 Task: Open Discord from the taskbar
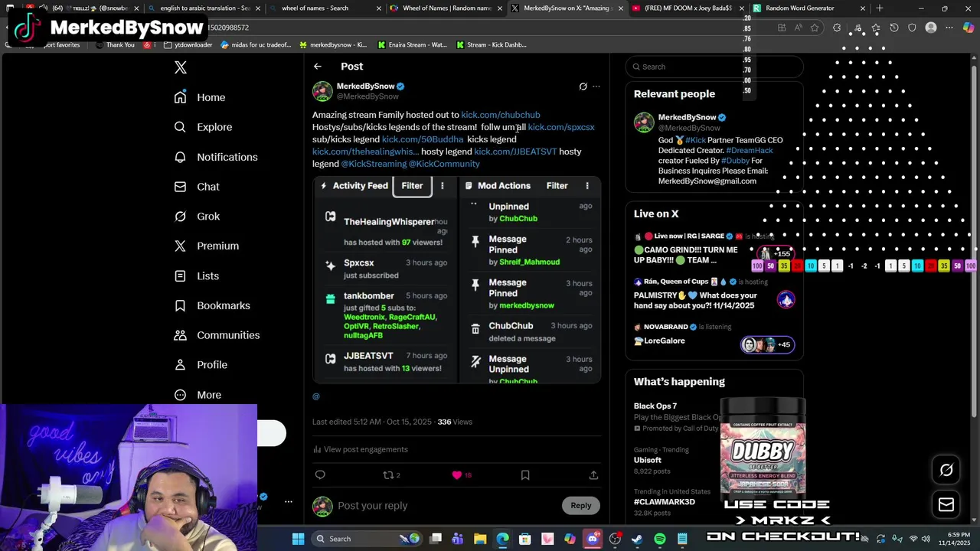[x=593, y=539]
